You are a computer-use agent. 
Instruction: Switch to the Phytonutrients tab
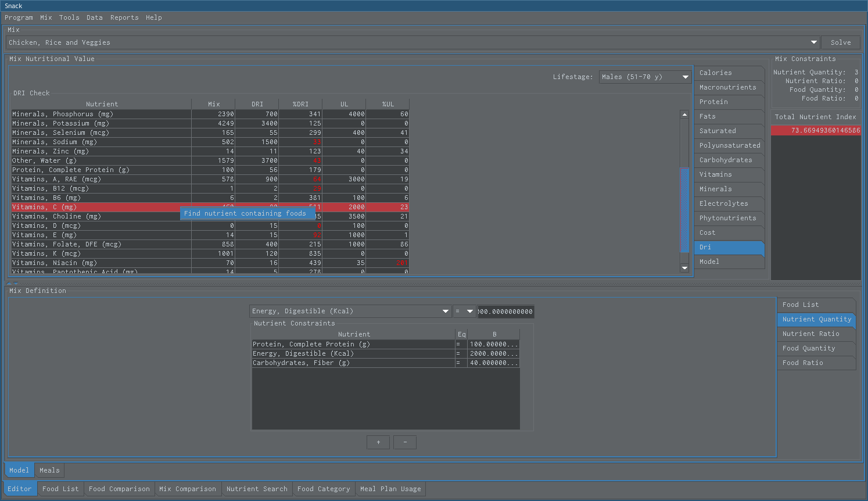tap(729, 218)
